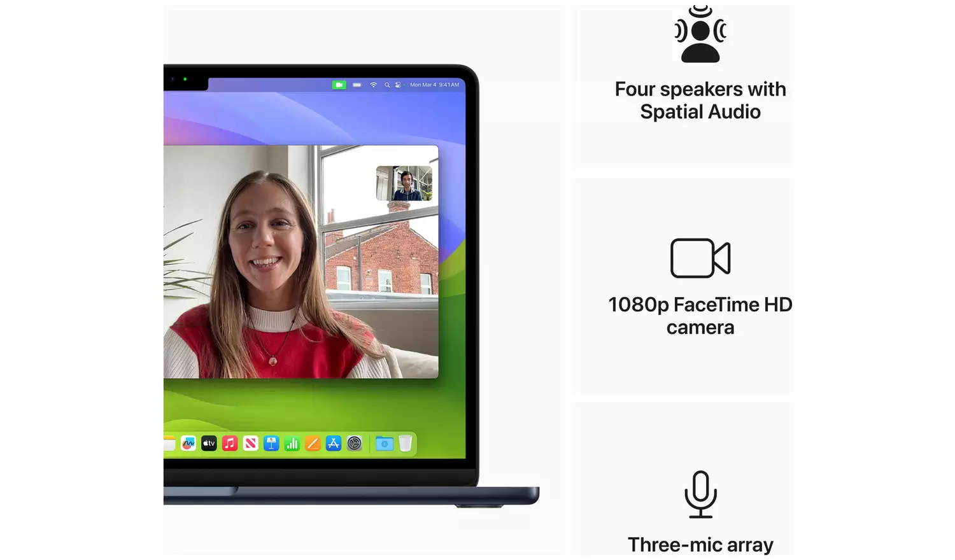Check the battery status icon

(x=357, y=85)
